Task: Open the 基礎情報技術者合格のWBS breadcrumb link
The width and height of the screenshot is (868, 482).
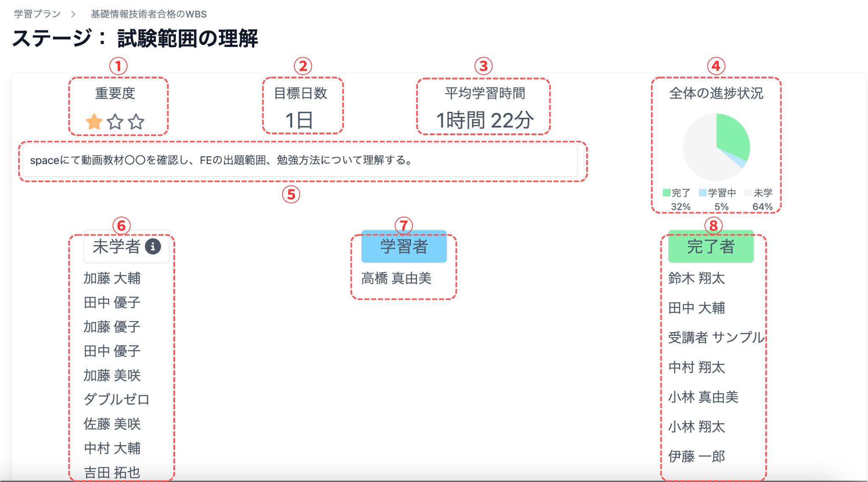Action: pyautogui.click(x=149, y=14)
